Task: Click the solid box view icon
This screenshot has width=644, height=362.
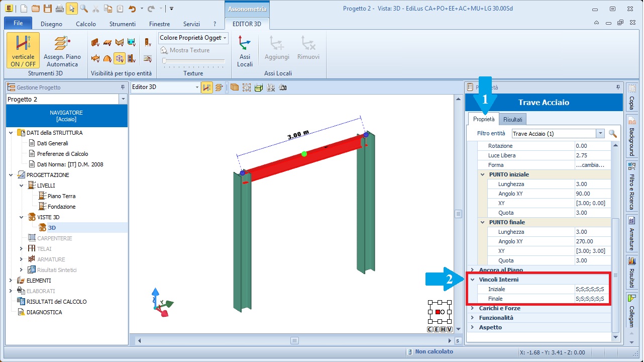Action: point(235,87)
